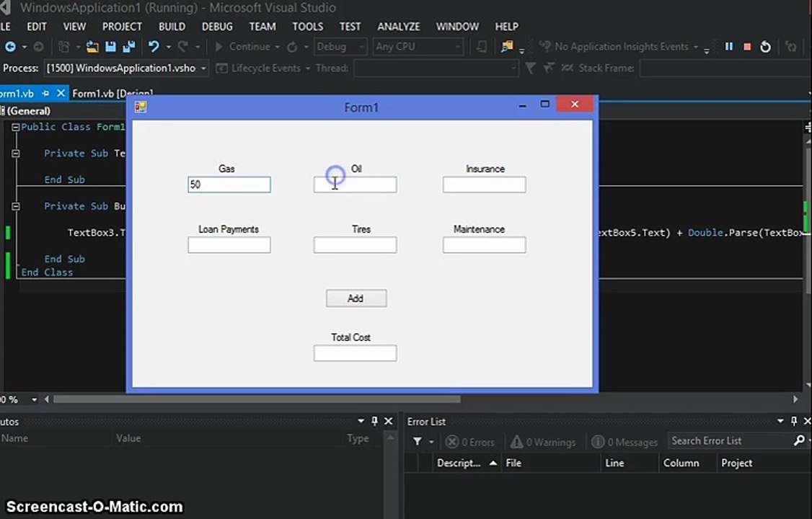This screenshot has height=519, width=812.
Task: Click the Form1 window application icon
Action: (x=141, y=107)
